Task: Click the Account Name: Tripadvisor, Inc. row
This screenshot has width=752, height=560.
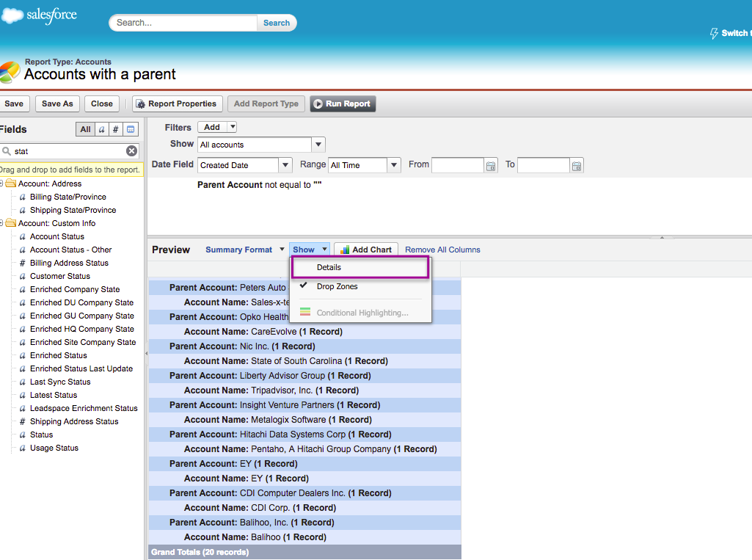Action: (304, 390)
